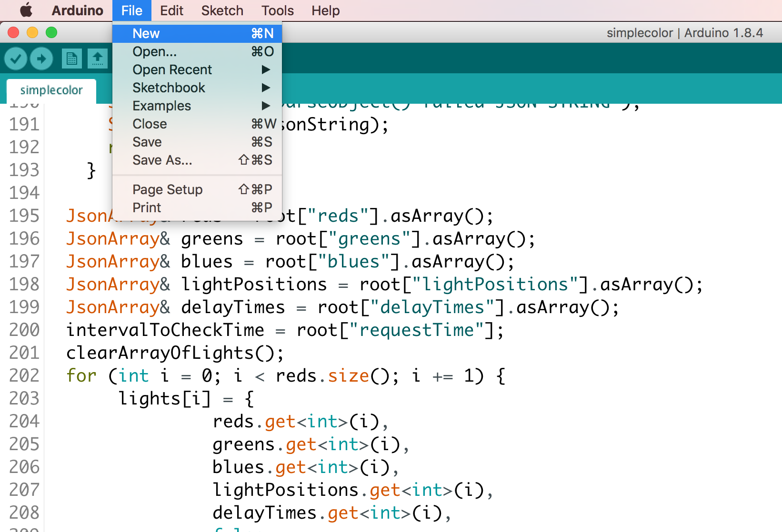Choose Open... from the File menu
Image resolution: width=782 pixels, height=532 pixels.
[x=197, y=51]
